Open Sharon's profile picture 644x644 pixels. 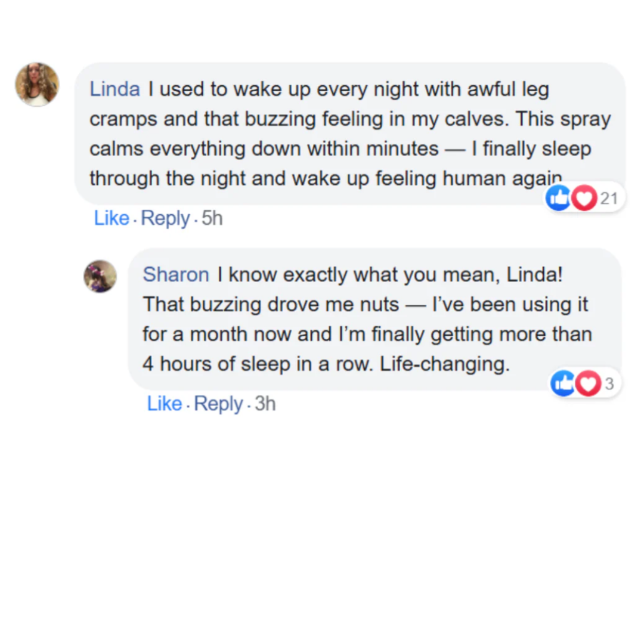point(100,276)
